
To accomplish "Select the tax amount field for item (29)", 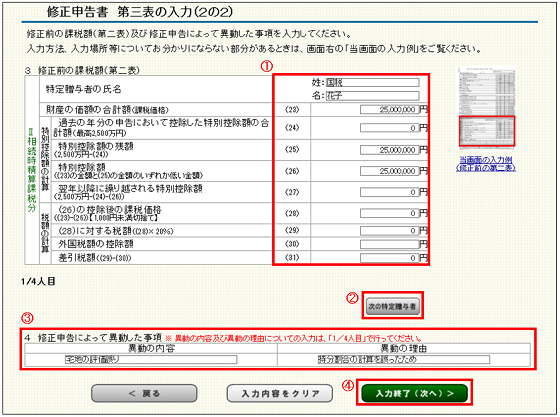I will [389, 231].
